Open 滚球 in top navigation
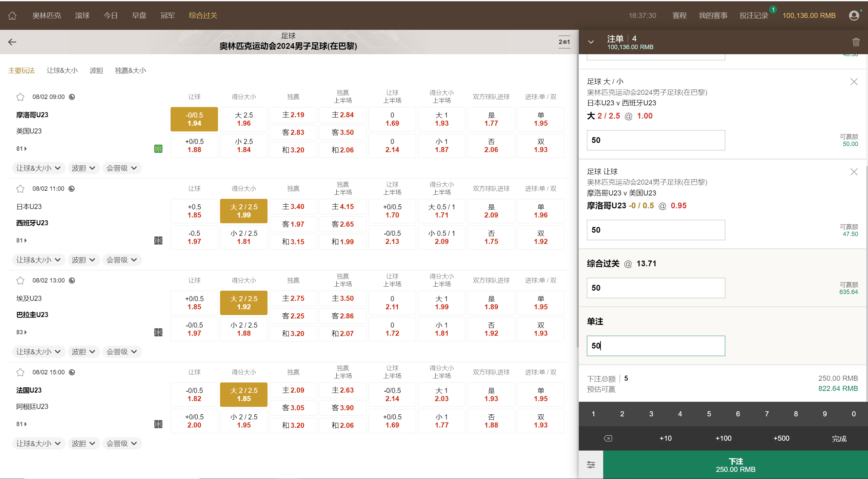 (x=82, y=16)
